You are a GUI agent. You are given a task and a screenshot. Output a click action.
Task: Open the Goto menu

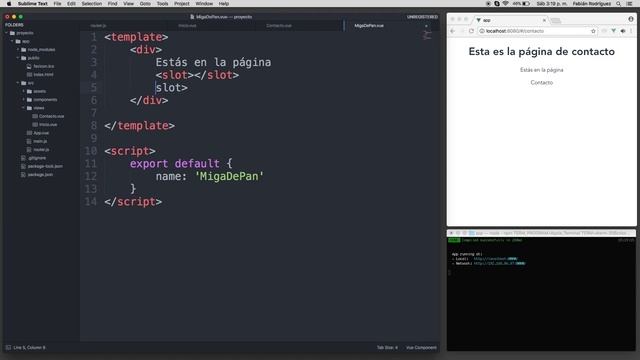(x=145, y=4)
